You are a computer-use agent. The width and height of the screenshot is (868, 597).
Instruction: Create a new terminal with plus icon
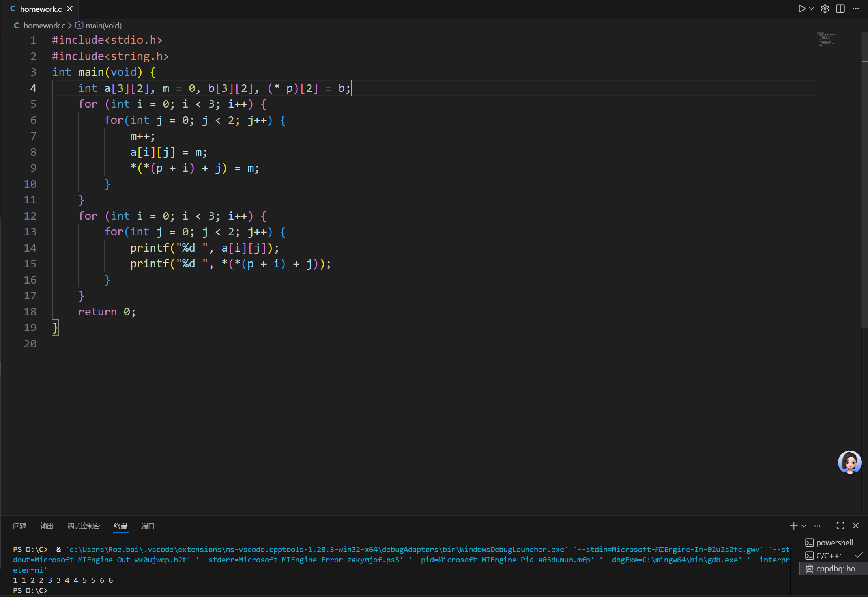pos(793,526)
